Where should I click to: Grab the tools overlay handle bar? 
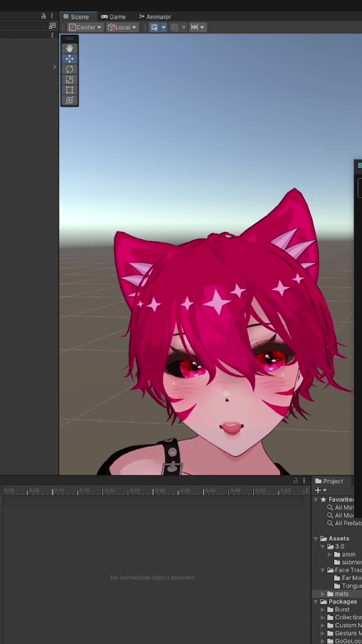click(x=69, y=39)
